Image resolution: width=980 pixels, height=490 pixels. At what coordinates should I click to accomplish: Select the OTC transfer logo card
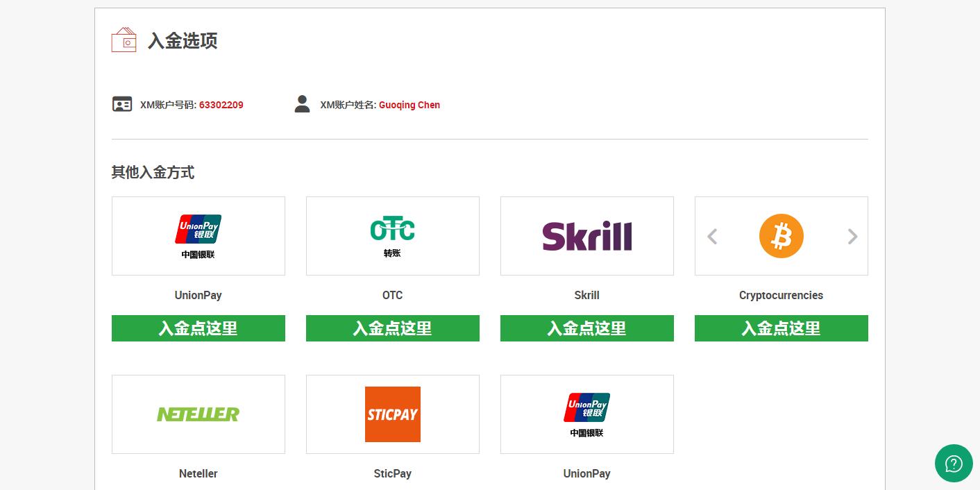pyautogui.click(x=393, y=236)
